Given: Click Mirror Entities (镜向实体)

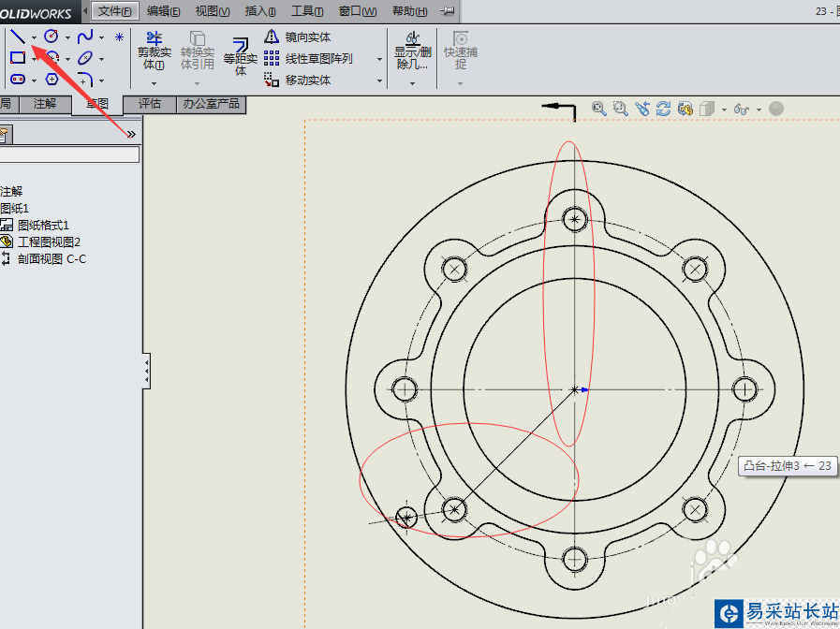Looking at the screenshot, I should tap(299, 37).
